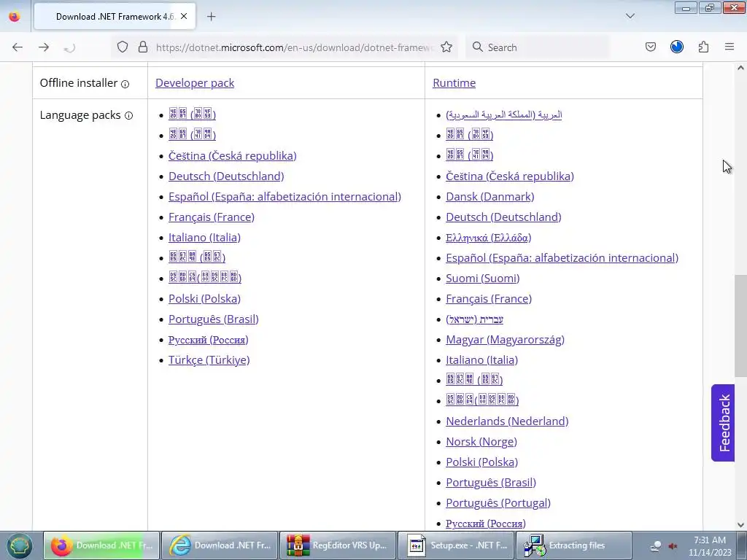Download Runtime Italiano (Italia) pack

click(481, 360)
